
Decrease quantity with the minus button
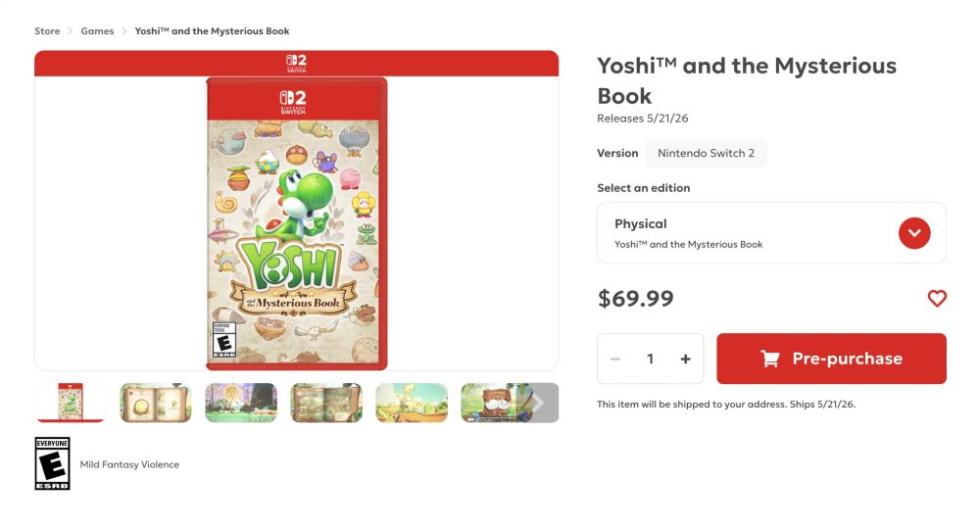pyautogui.click(x=615, y=359)
